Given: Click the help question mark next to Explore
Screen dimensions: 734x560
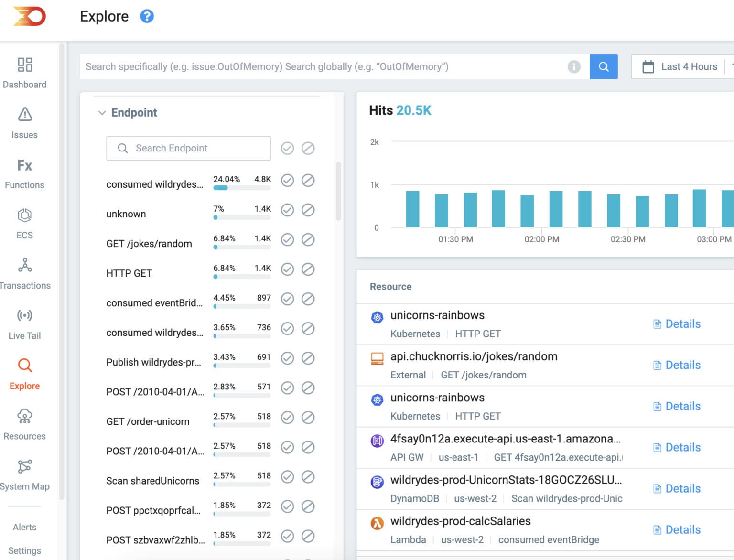Looking at the screenshot, I should pyautogui.click(x=147, y=16).
